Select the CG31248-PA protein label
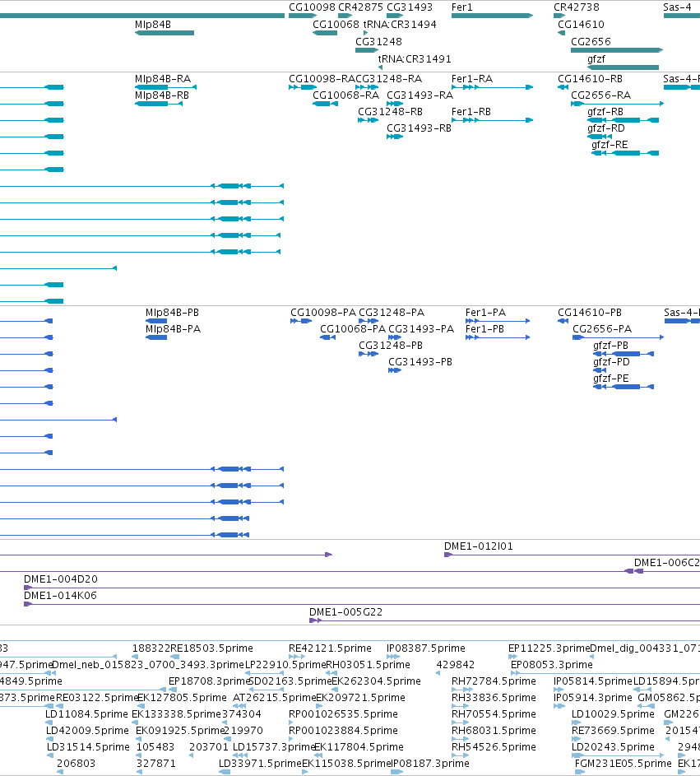Viewport: 700px width, 776px height. tap(392, 312)
